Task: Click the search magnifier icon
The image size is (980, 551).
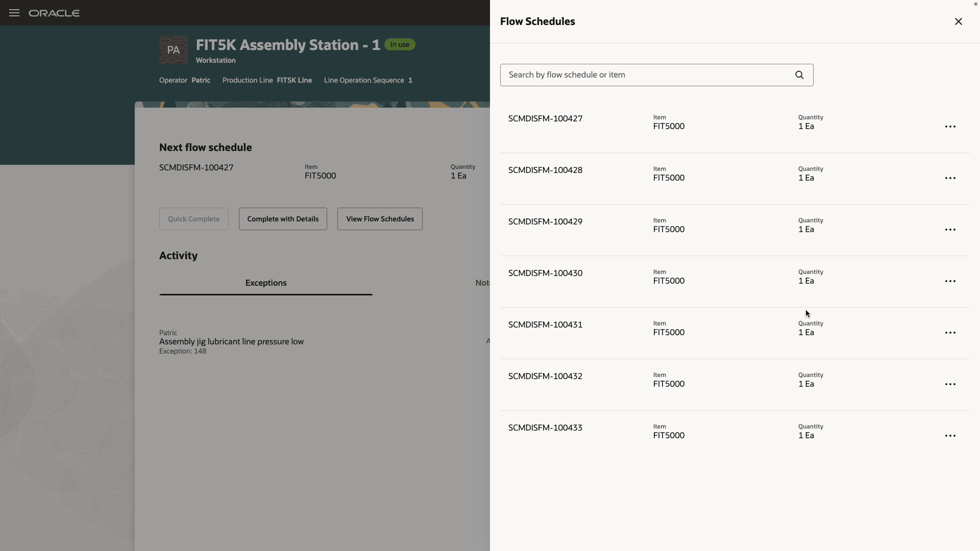Action: pyautogui.click(x=799, y=75)
